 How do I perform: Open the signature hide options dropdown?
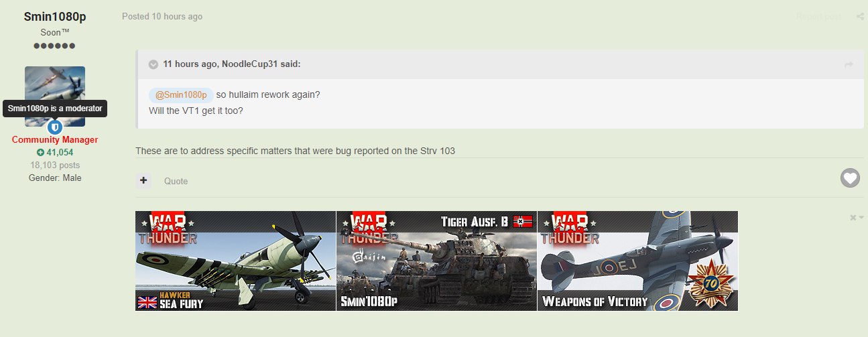(x=857, y=218)
